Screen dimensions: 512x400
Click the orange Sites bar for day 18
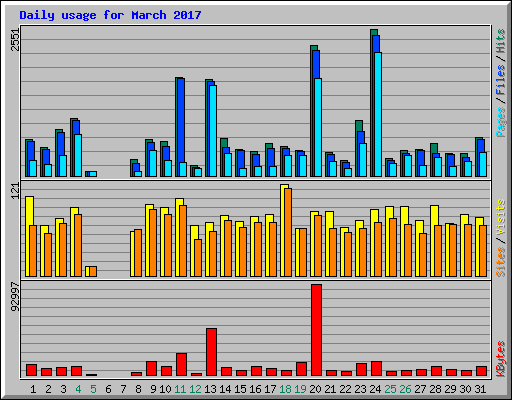click(288, 232)
